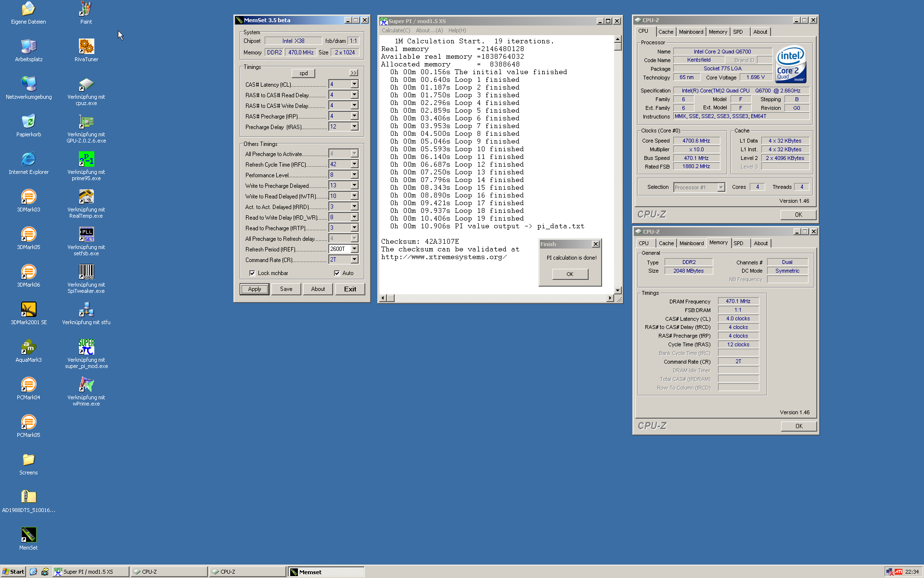Open the RivaTuner desktop icon
The height and width of the screenshot is (578, 924).
[x=86, y=47]
